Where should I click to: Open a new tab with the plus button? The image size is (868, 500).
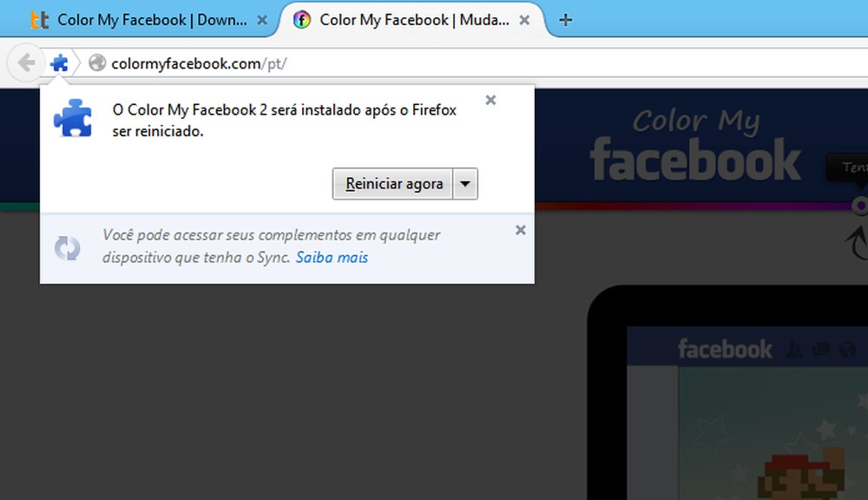(565, 18)
